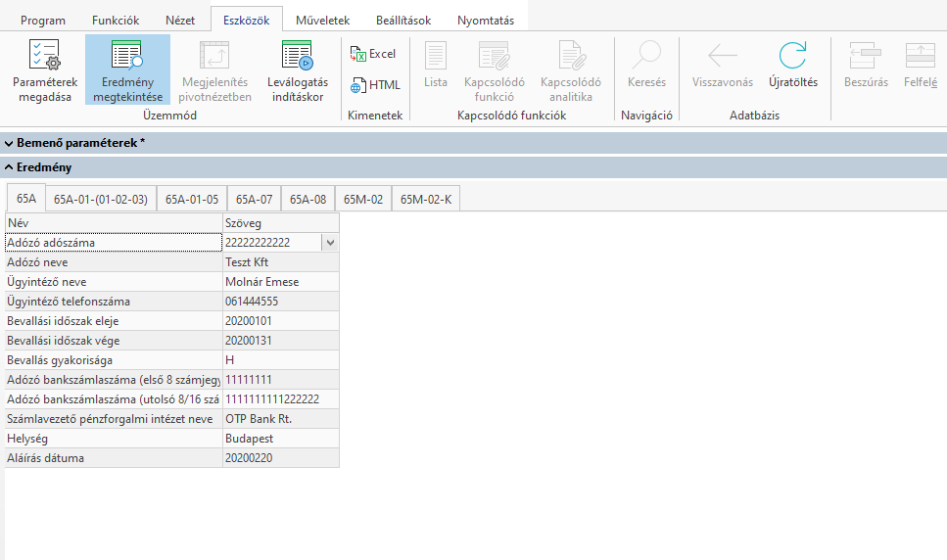Click the Budapest value cell
Viewport: 947px width, 560px height.
pyautogui.click(x=281, y=439)
